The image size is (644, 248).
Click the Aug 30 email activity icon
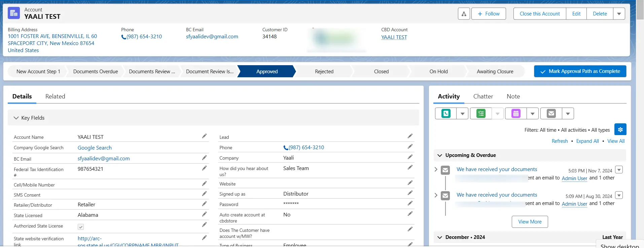click(x=445, y=196)
